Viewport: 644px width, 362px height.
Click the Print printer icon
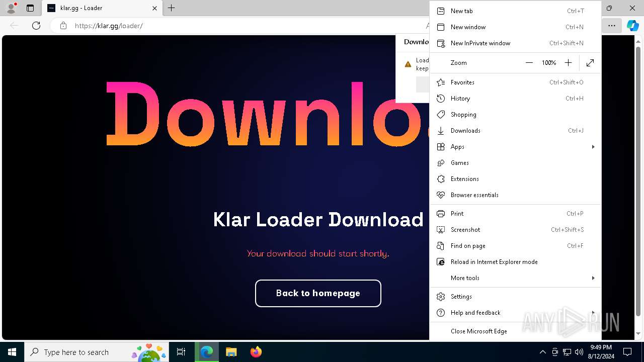pyautogui.click(x=441, y=214)
